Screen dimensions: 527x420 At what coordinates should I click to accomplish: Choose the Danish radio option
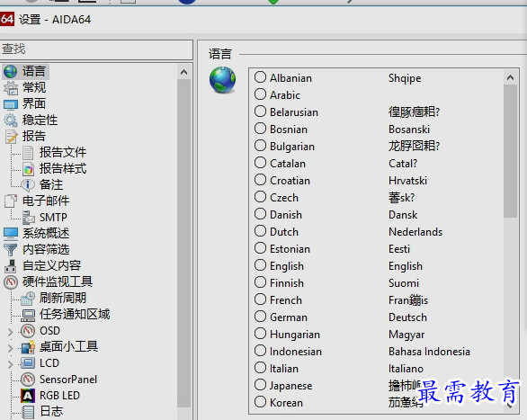point(260,214)
